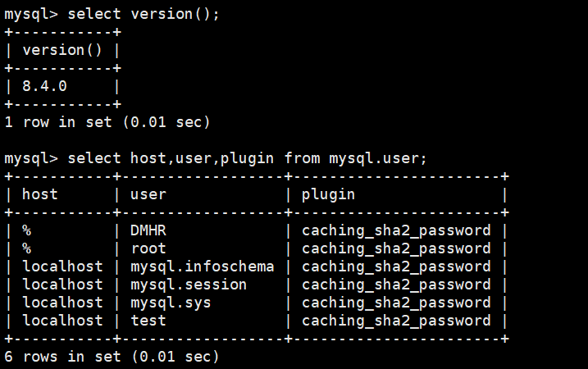Click the "select version();" command text
Viewport: 588px width, 369px height.
144,14
